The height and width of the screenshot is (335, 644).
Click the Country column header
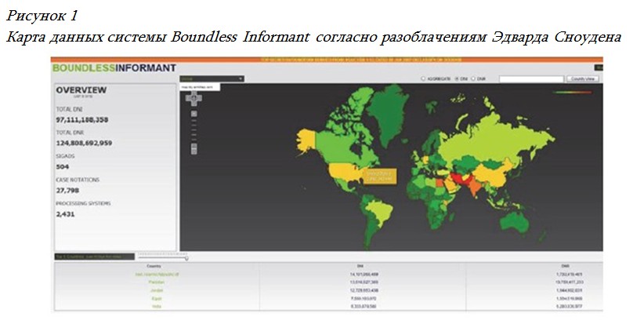coord(154,267)
